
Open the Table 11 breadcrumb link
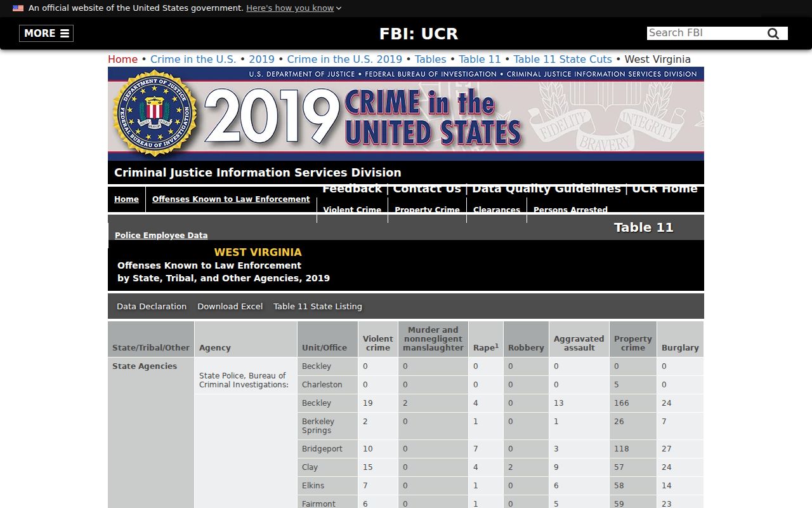point(480,59)
